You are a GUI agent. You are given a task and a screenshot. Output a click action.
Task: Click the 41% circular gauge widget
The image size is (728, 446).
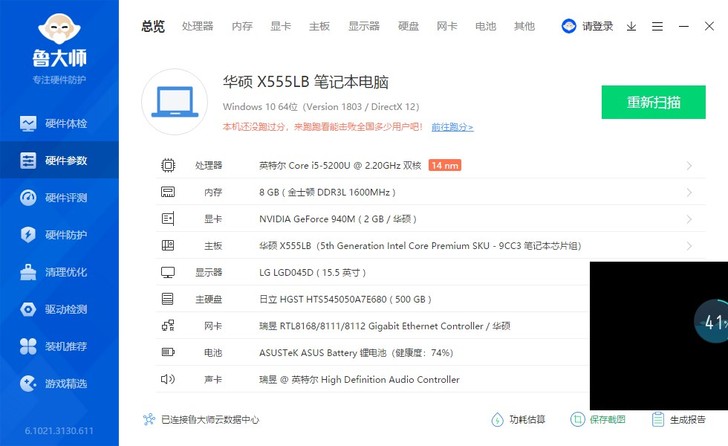pos(711,321)
